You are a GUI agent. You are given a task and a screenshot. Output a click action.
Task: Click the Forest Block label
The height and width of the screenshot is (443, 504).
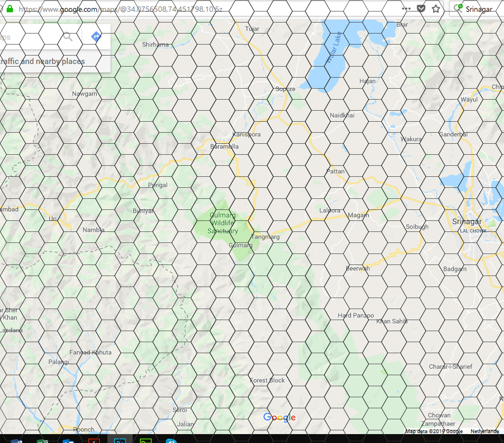point(267,380)
